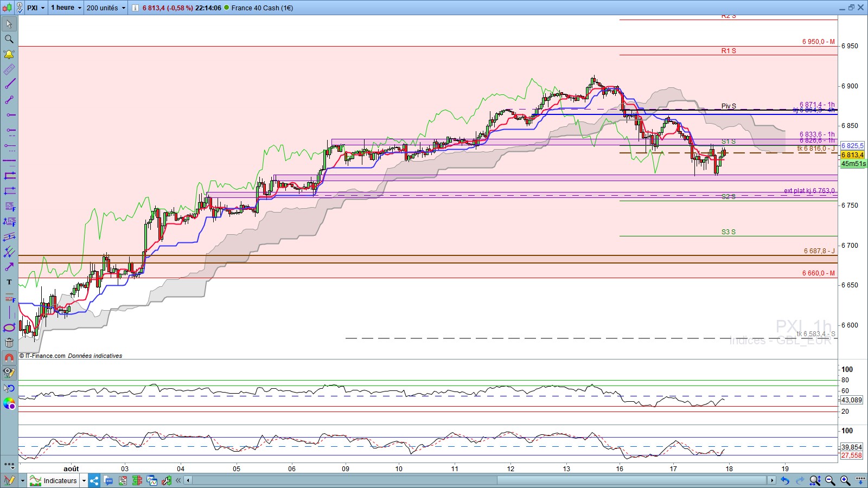
Task: Click the blue share icon
Action: click(94, 480)
